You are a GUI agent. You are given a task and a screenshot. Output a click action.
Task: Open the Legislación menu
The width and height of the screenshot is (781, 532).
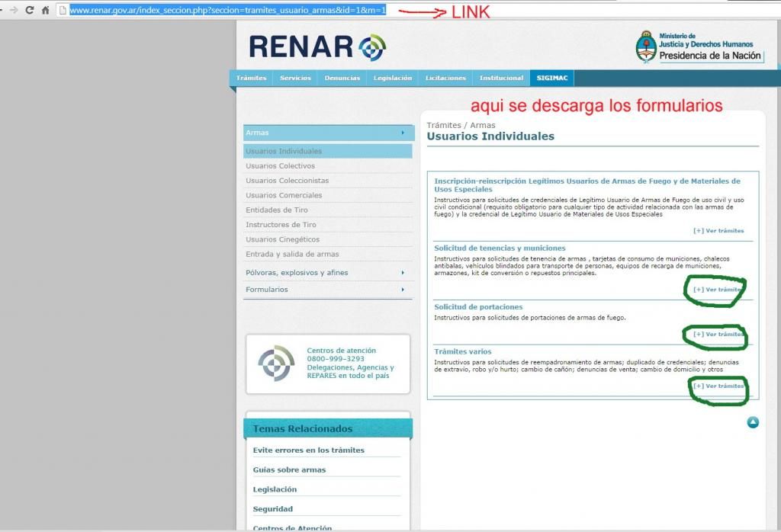point(393,79)
